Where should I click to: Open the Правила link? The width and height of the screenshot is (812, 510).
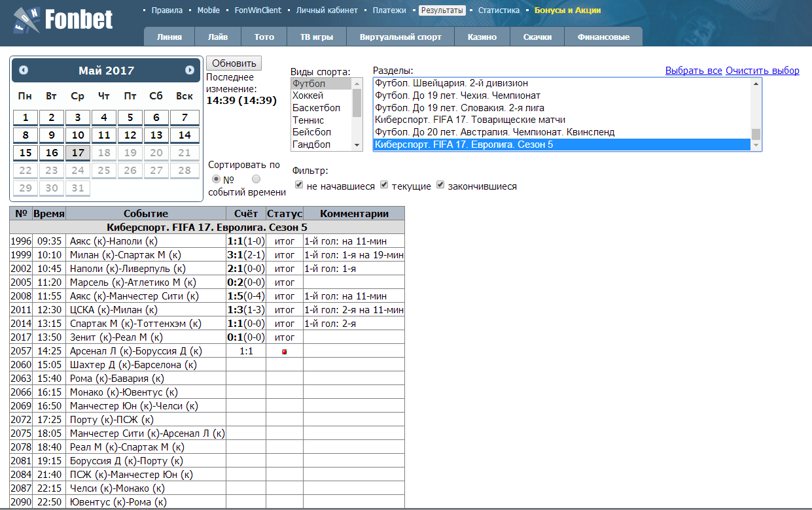(x=167, y=10)
